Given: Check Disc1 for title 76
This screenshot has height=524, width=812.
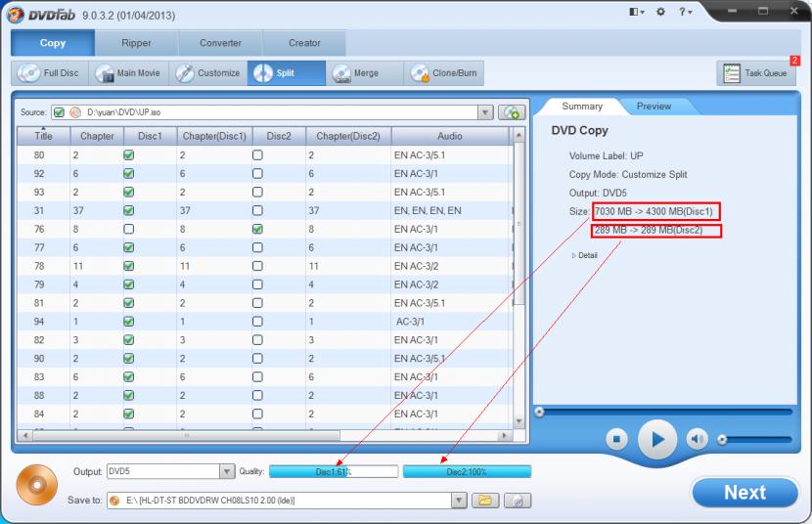Looking at the screenshot, I should 129,229.
